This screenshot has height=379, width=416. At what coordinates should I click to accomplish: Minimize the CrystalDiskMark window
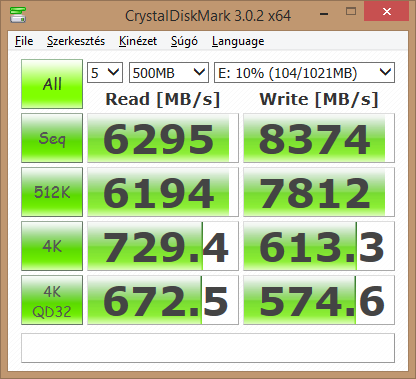pyautogui.click(x=324, y=13)
